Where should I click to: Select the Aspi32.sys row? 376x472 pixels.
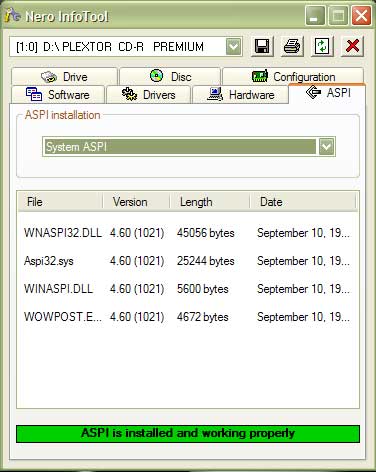coord(188,261)
